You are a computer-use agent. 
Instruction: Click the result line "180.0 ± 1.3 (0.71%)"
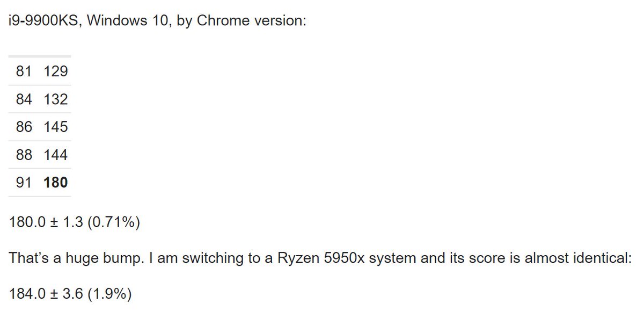click(75, 222)
